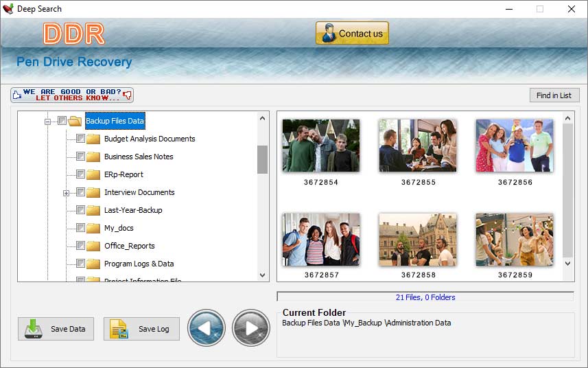
Task: Select image thumbnail 3672858
Action: tap(418, 240)
